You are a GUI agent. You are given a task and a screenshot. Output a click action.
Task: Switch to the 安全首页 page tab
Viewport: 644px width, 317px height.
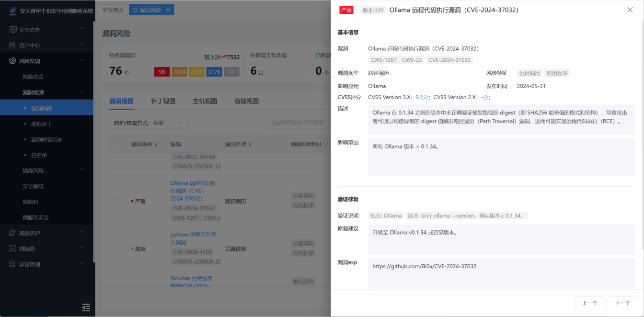pos(113,10)
